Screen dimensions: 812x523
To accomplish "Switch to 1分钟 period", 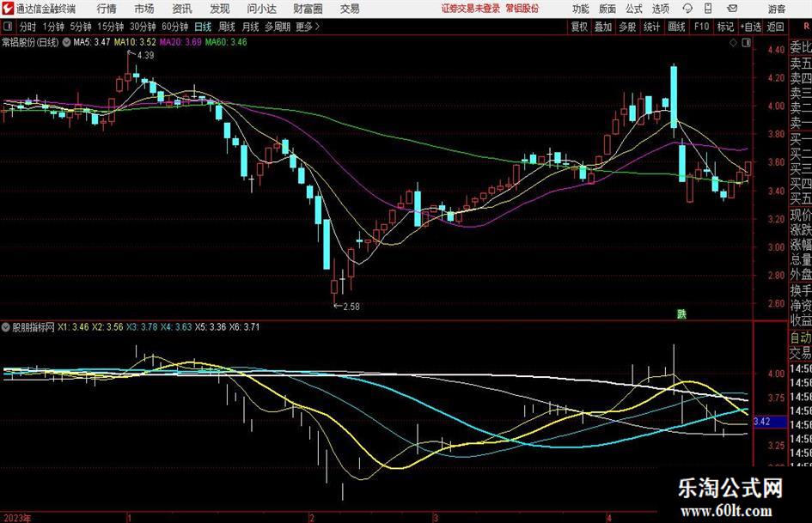I will pos(53,27).
